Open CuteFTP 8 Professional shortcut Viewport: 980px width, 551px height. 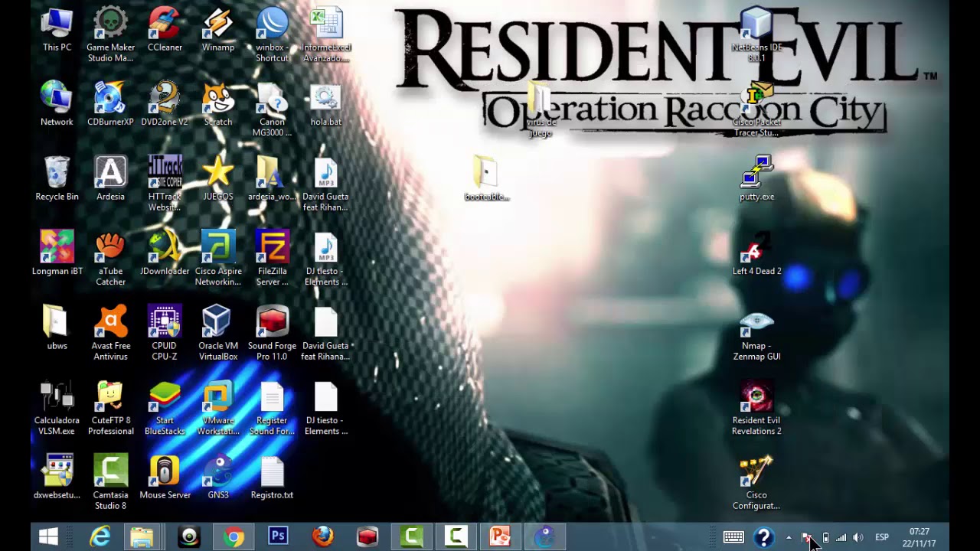[x=110, y=408]
